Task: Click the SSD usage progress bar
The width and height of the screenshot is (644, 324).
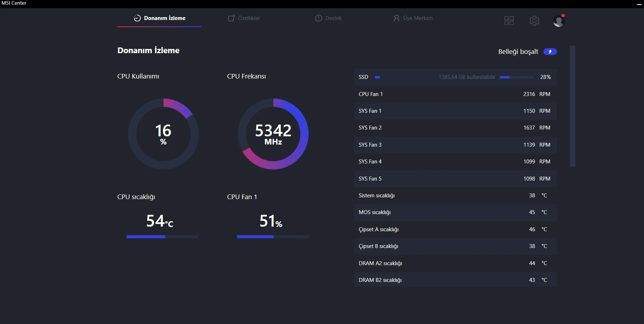Action: coord(516,77)
